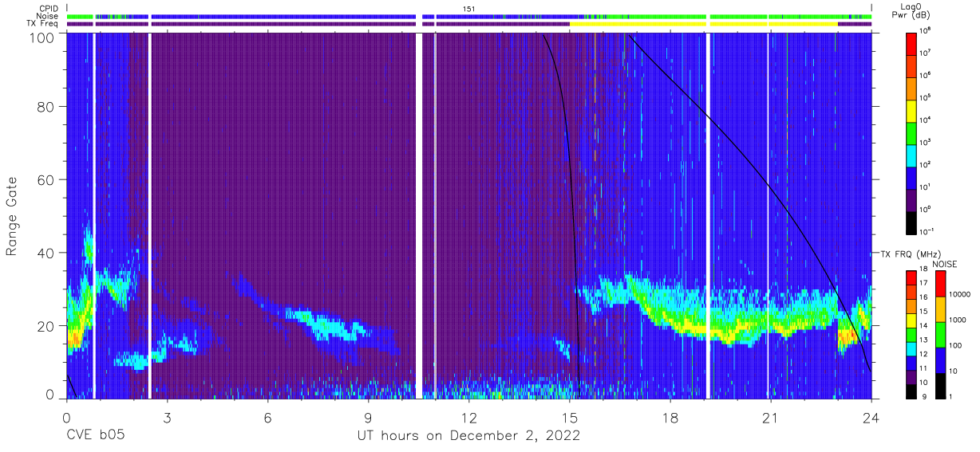Click the CPID value '151'
The image size is (980, 452).
469,8
